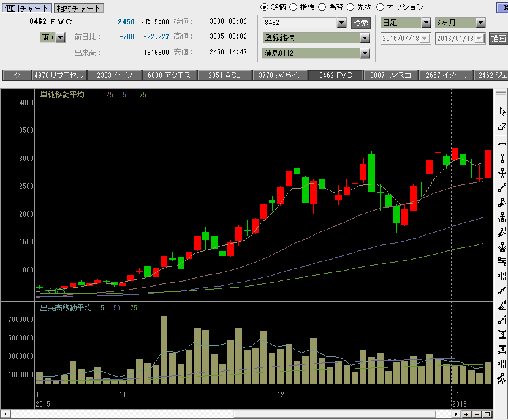Click the 単純移動平均 indicator label
The width and height of the screenshot is (508, 420).
(63, 95)
